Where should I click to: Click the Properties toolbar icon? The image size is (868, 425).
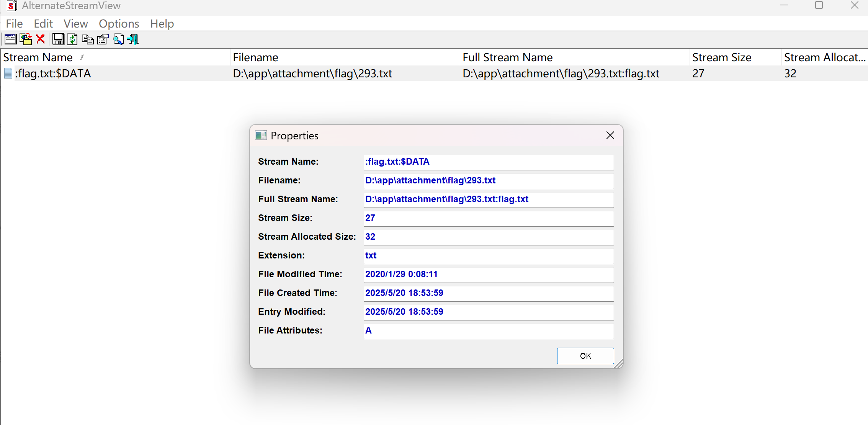103,39
